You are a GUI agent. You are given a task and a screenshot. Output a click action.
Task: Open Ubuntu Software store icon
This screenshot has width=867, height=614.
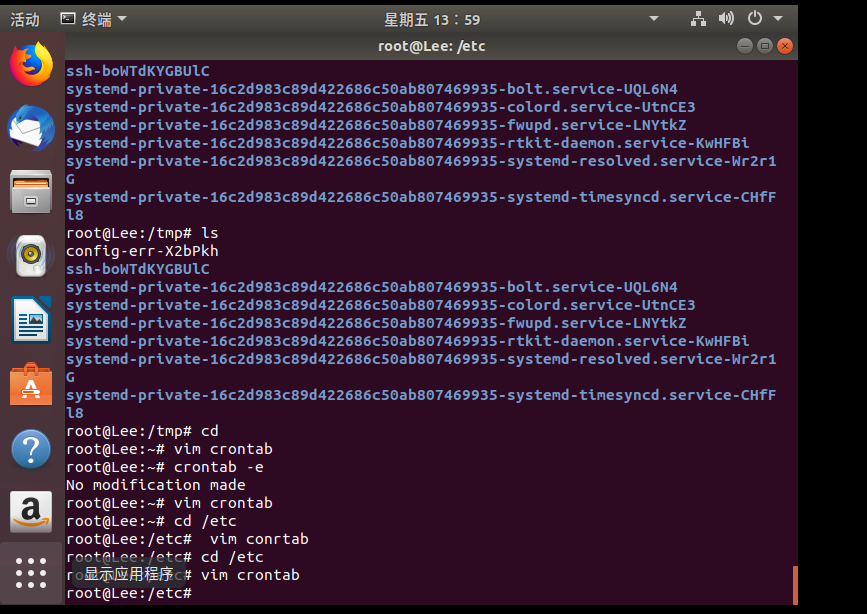[x=31, y=384]
